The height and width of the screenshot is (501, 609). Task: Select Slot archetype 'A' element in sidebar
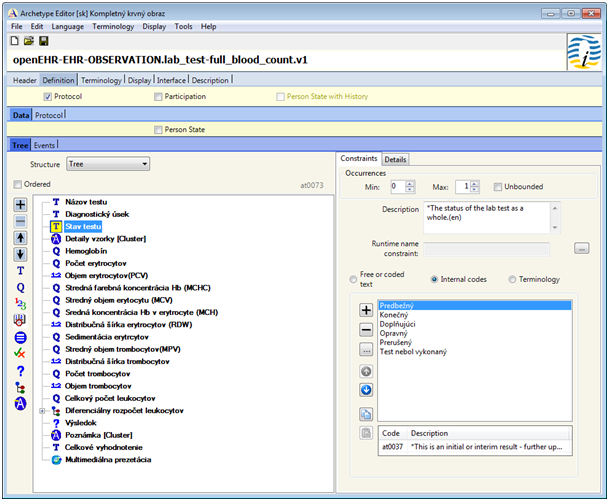(21, 404)
